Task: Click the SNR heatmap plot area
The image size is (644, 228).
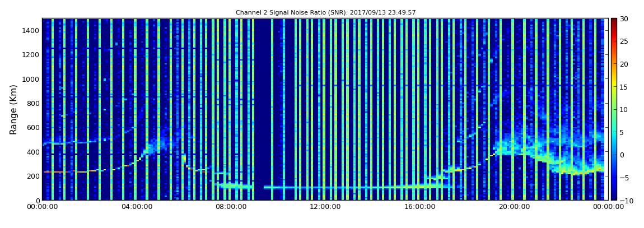Action: pyautogui.click(x=325, y=109)
